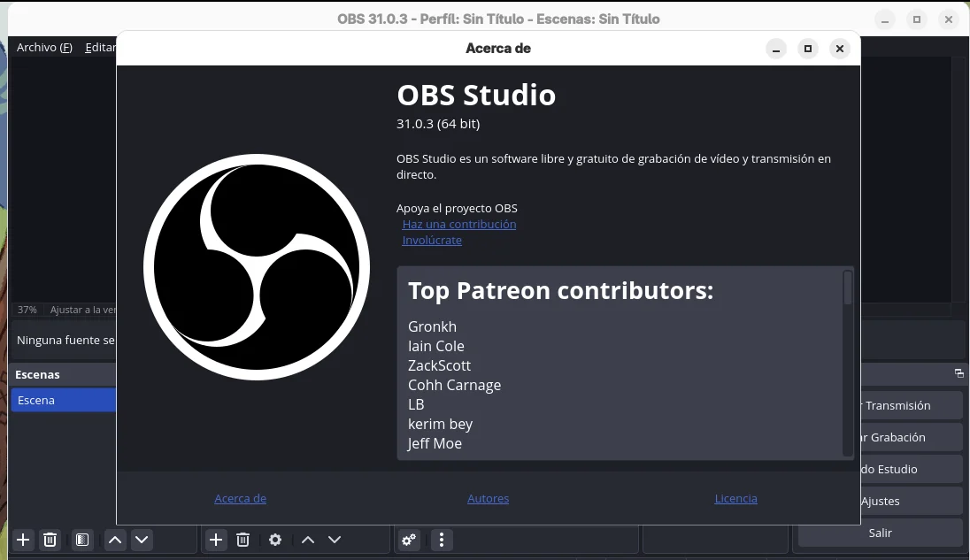Close the 'Acerca de' dialog
970x560 pixels.
pos(840,48)
